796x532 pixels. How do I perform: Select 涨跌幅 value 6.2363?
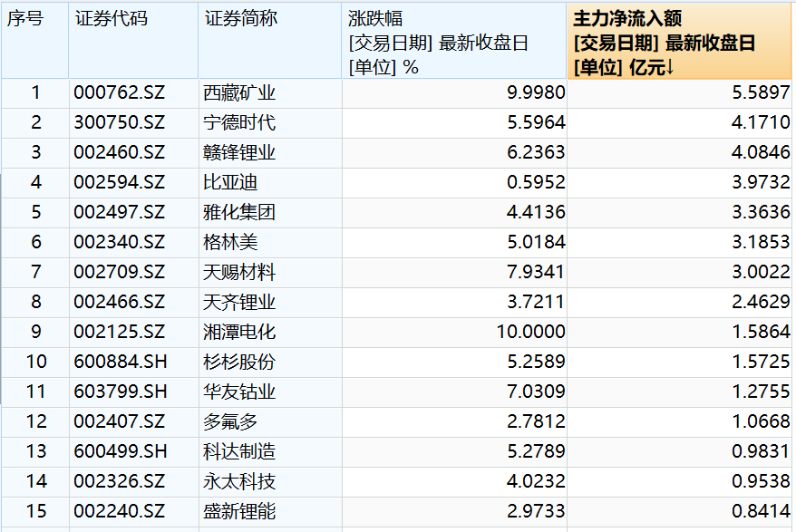(x=536, y=153)
